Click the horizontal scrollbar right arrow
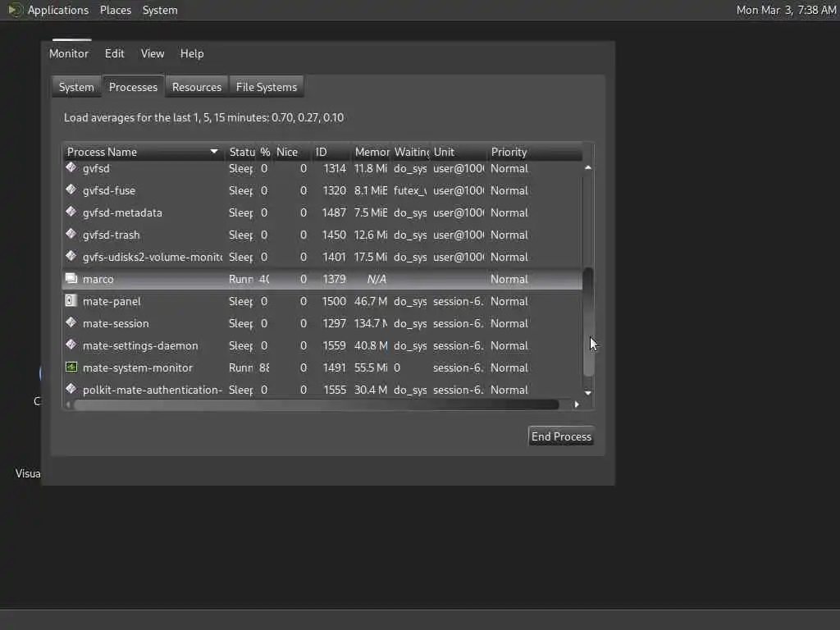The width and height of the screenshot is (840, 630). tap(577, 404)
